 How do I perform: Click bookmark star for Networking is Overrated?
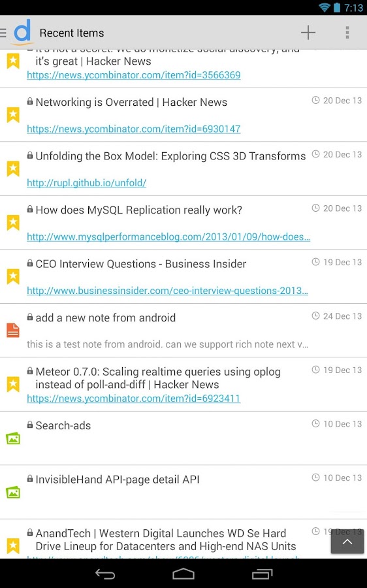tap(13, 115)
